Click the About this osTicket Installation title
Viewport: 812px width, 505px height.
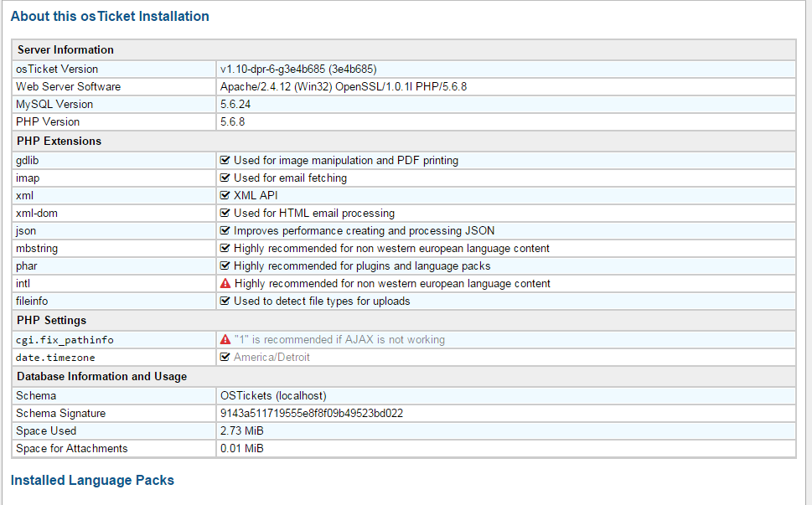(110, 16)
